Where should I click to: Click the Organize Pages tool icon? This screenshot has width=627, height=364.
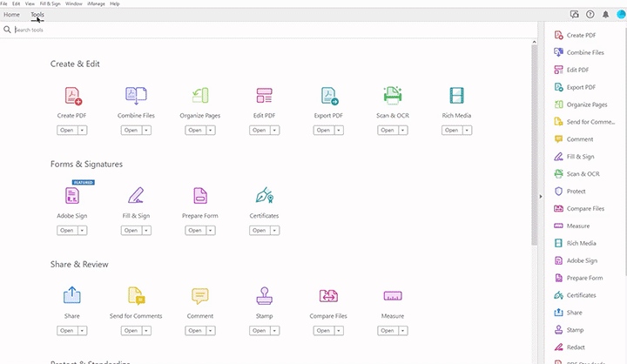[200, 96]
